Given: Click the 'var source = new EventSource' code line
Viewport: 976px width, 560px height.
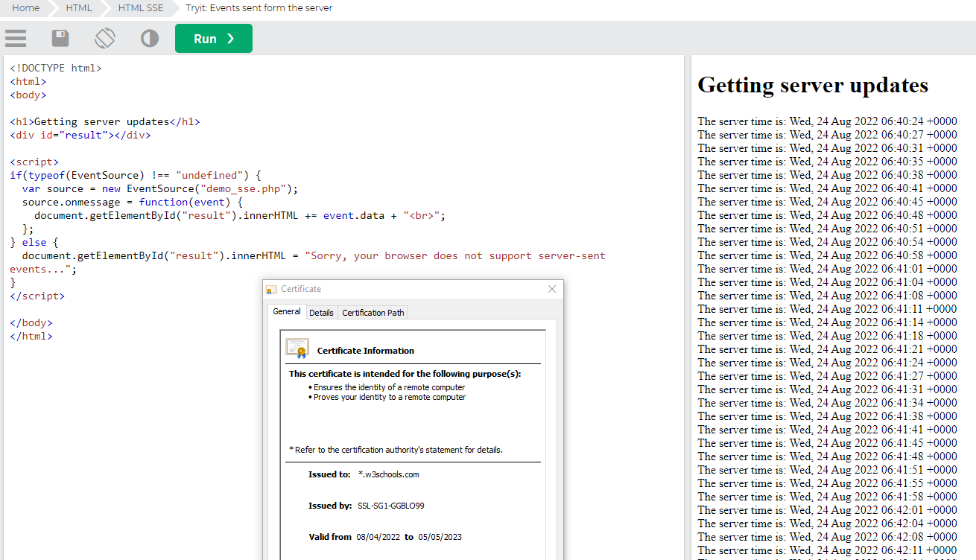Looking at the screenshot, I should click(160, 188).
